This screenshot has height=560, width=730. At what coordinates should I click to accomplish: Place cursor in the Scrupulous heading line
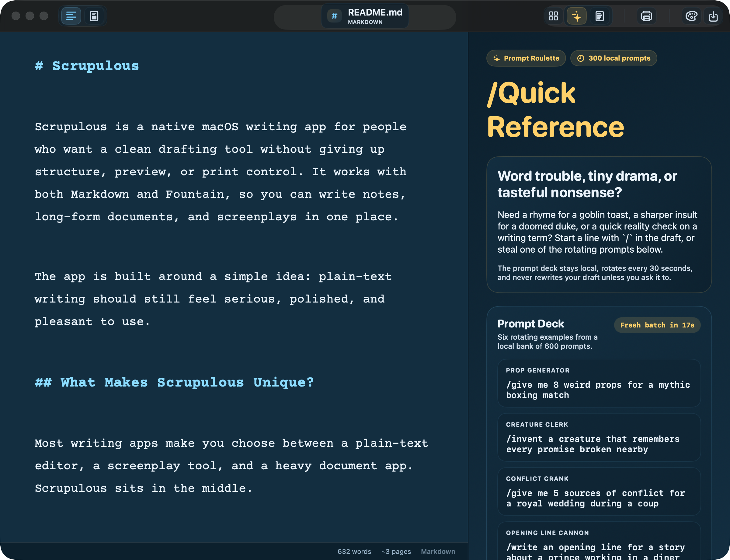pos(95,66)
